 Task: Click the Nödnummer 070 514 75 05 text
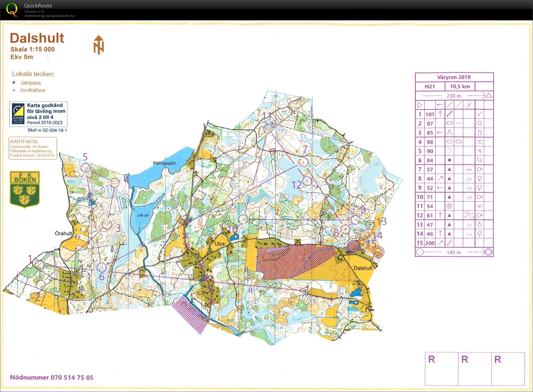(52, 377)
